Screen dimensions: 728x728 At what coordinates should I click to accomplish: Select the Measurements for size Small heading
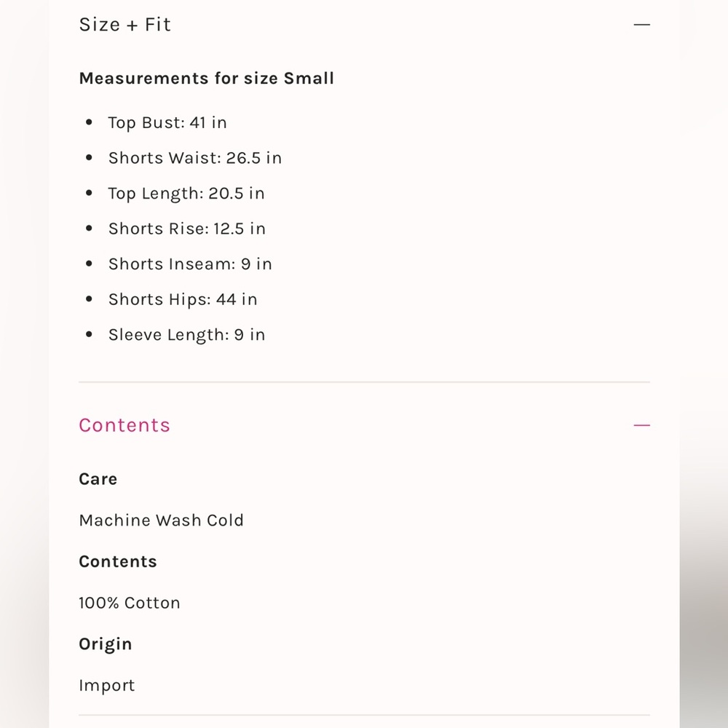click(207, 78)
